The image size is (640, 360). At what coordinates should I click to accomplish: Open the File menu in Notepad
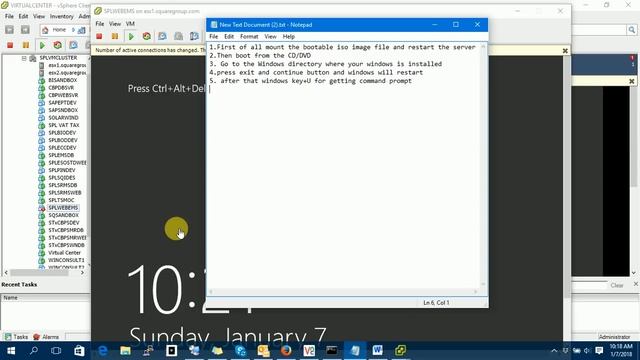(x=213, y=36)
